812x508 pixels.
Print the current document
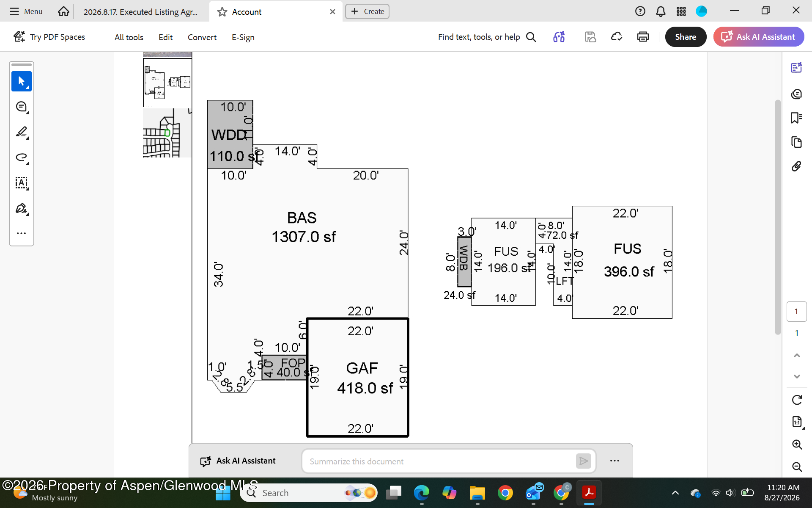click(643, 37)
